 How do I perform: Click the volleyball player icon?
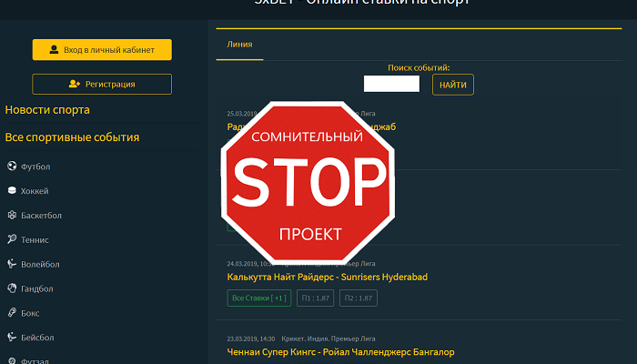pyautogui.click(x=12, y=264)
